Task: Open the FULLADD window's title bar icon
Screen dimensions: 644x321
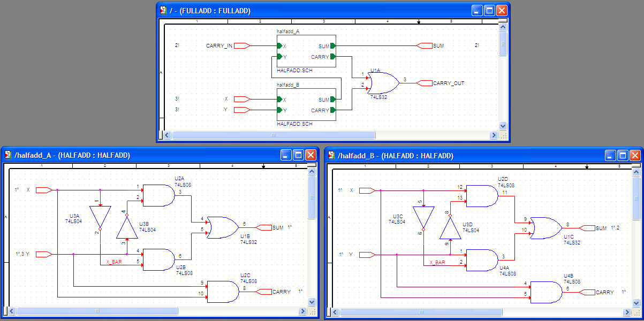Action: point(164,11)
